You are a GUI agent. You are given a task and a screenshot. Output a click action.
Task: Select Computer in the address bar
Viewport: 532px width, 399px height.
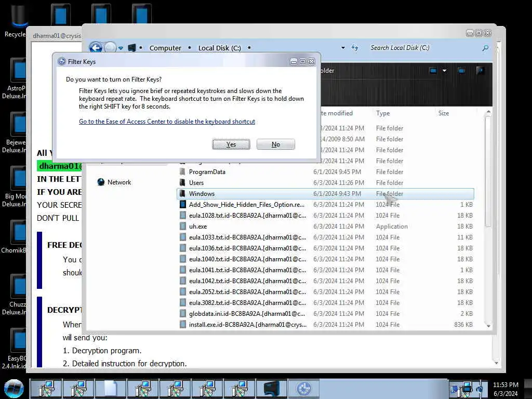point(165,48)
